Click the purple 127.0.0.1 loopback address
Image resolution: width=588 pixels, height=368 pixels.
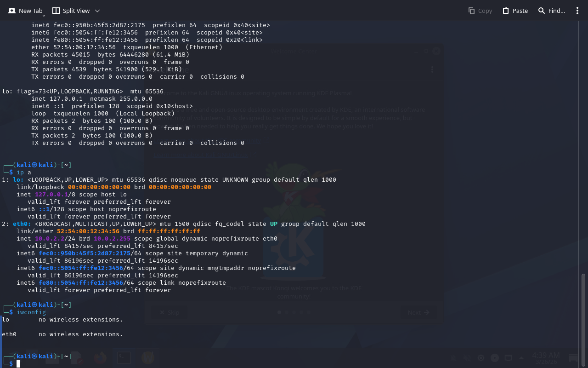pos(51,195)
